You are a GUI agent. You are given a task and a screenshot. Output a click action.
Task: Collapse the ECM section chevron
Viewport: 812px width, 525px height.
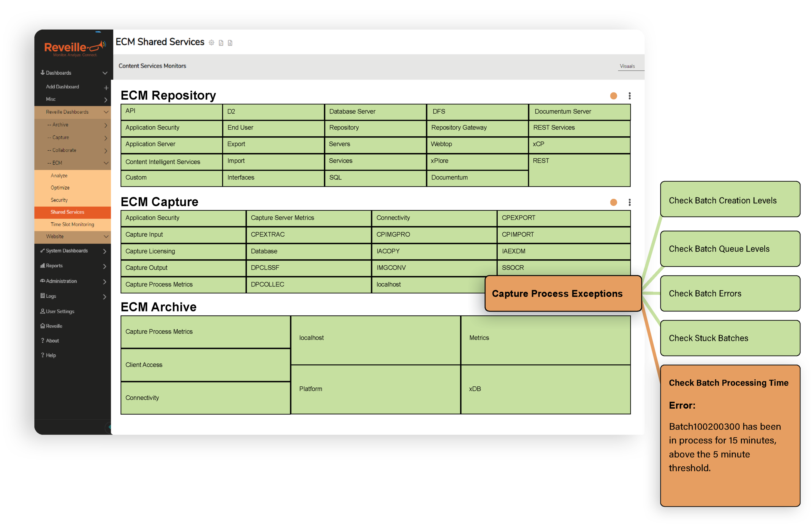pos(106,163)
